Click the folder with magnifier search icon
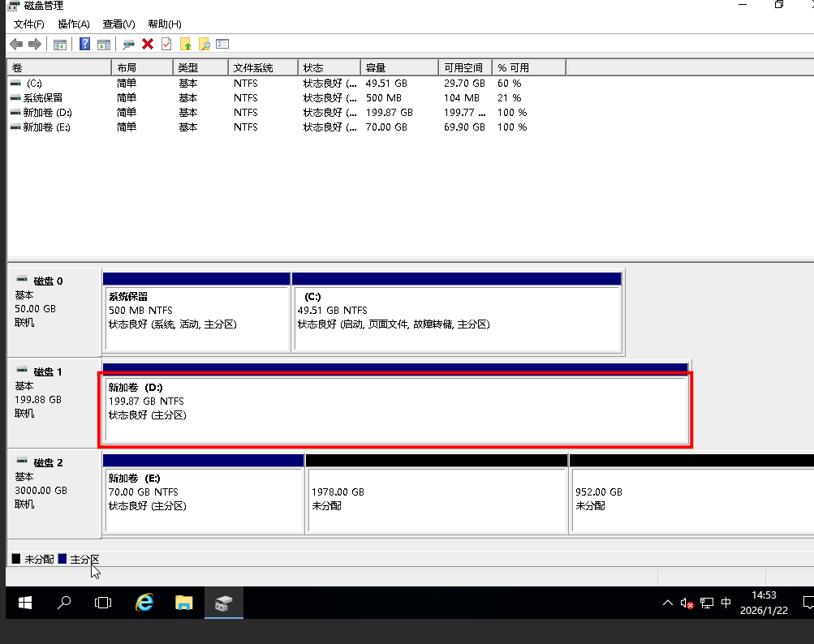The image size is (814, 644). coord(204,44)
